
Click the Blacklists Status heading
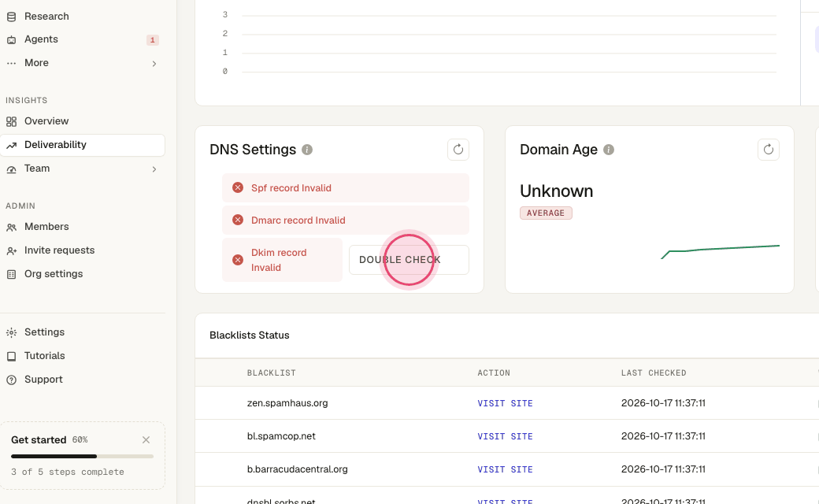pos(249,335)
